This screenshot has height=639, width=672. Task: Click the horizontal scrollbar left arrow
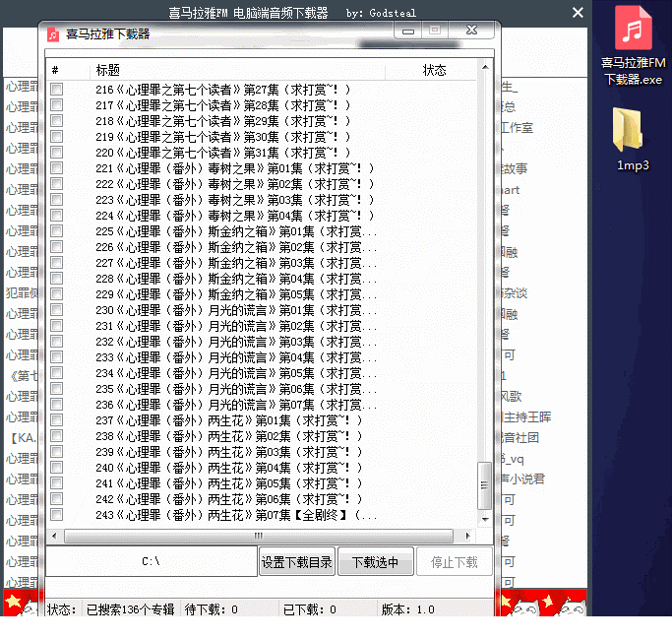tap(54, 536)
